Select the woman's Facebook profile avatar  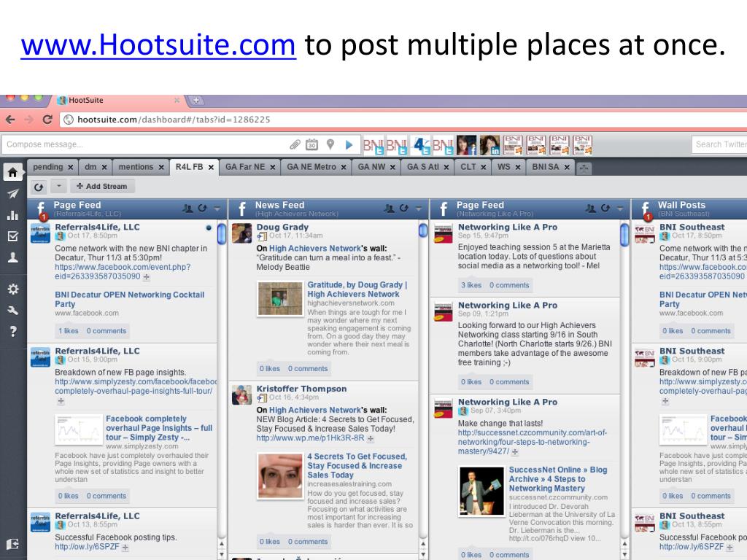coord(466,145)
